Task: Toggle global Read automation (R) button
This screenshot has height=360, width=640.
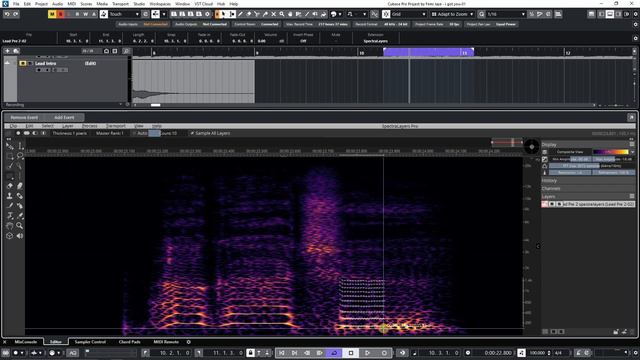Action: 77,14
